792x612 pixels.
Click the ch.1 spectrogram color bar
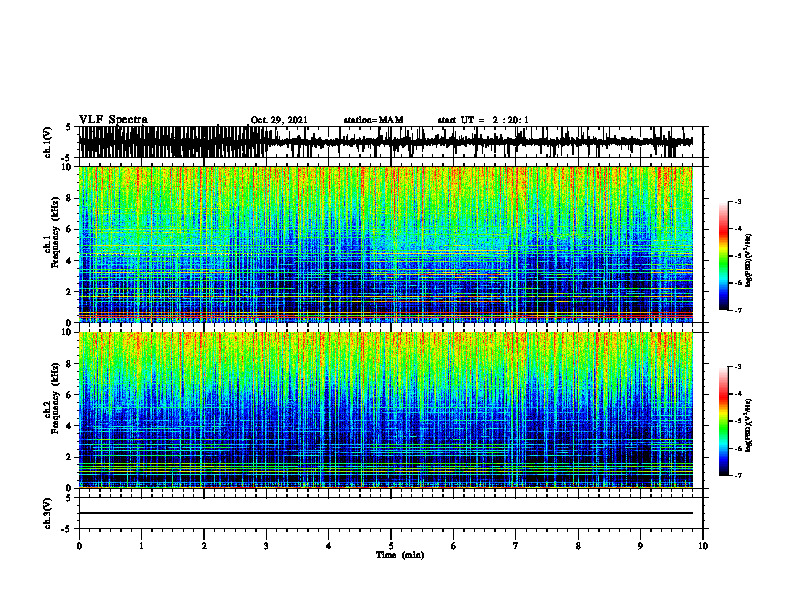pyautogui.click(x=724, y=256)
